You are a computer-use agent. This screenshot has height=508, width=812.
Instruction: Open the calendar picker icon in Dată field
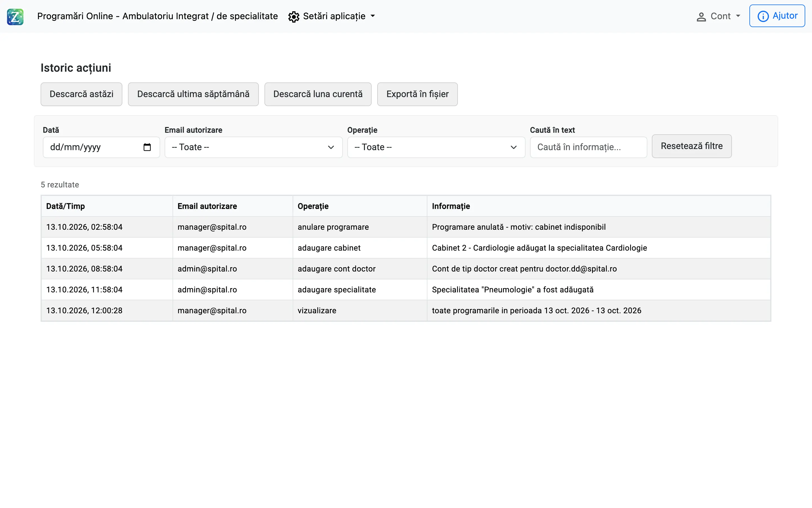coord(147,147)
